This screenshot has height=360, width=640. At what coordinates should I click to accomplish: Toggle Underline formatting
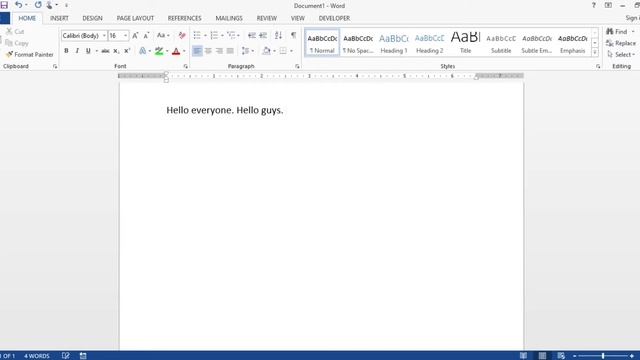[88, 51]
